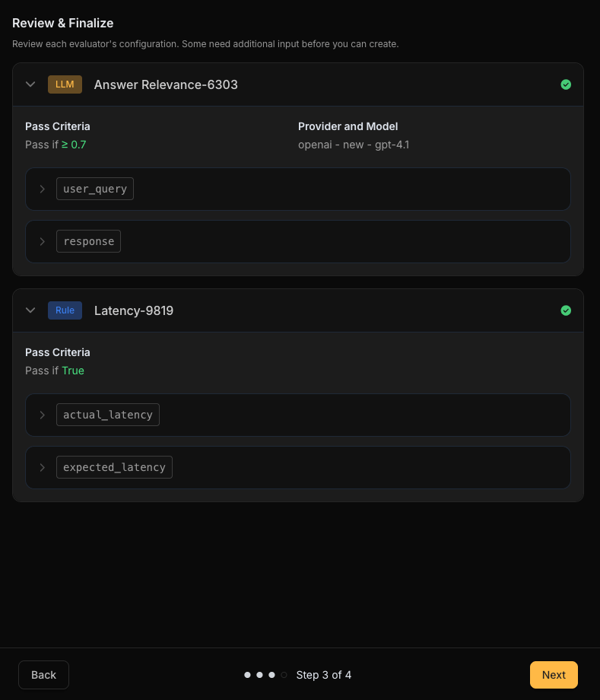Click the Rule type badge
Screen dimensions: 600x700
coord(65,310)
